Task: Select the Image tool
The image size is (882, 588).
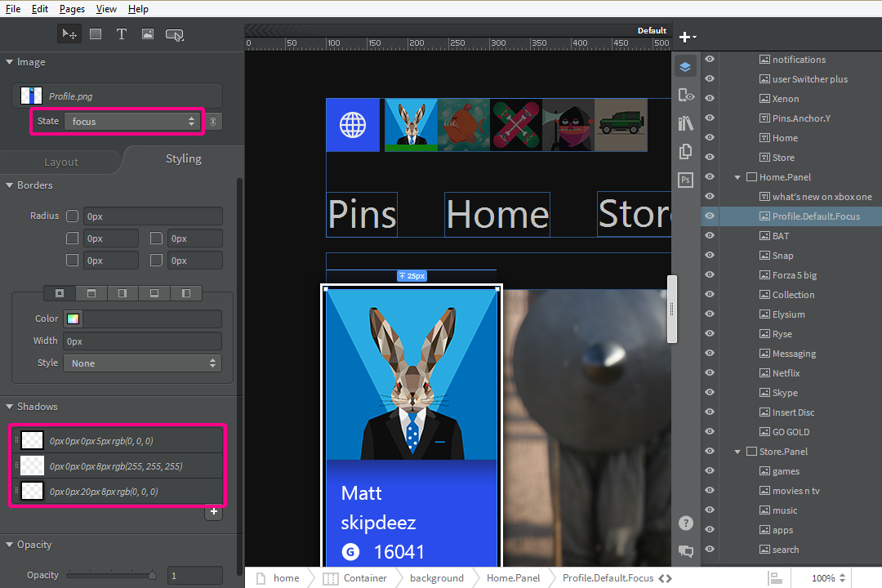Action: tap(148, 33)
